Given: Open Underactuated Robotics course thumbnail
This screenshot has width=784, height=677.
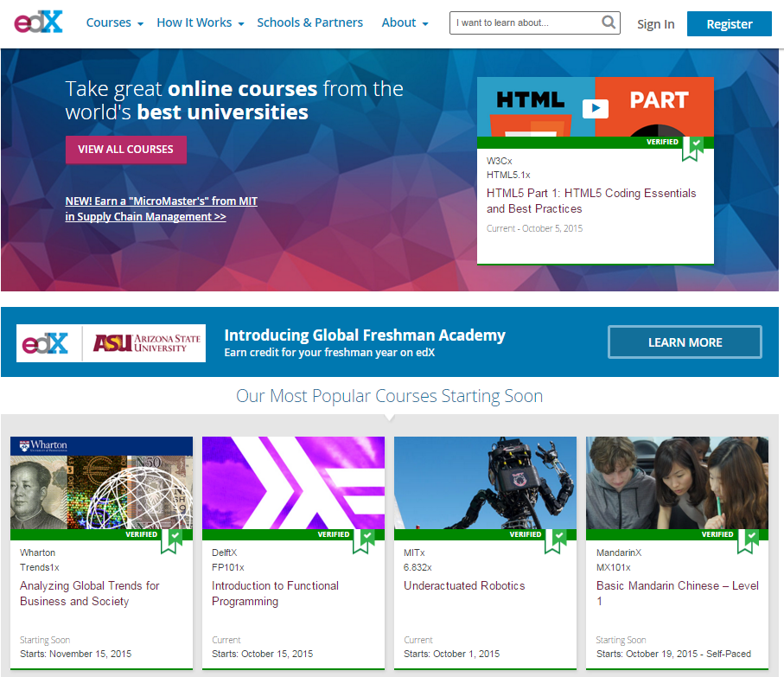Looking at the screenshot, I should click(485, 482).
